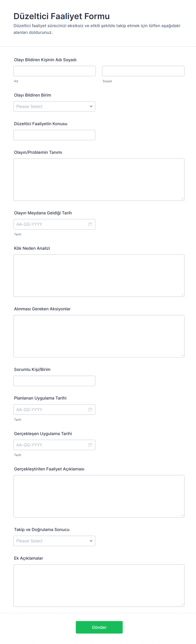Open calendar icon for Olayın Meydana Geldiği Tarih
Image resolution: width=196 pixels, height=644 pixels.
[90, 224]
